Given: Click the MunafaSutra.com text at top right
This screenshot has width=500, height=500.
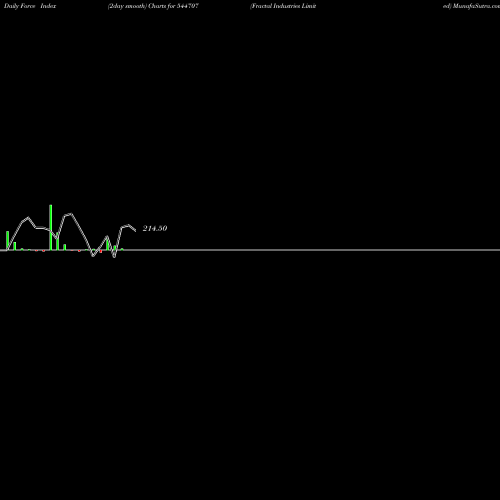Looking at the screenshot, I should pyautogui.click(x=476, y=6).
